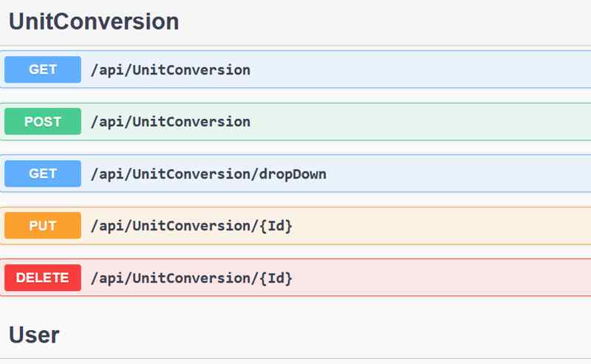Open the /api/UnitConversion/{Id} path in the PUT row

coord(191,226)
